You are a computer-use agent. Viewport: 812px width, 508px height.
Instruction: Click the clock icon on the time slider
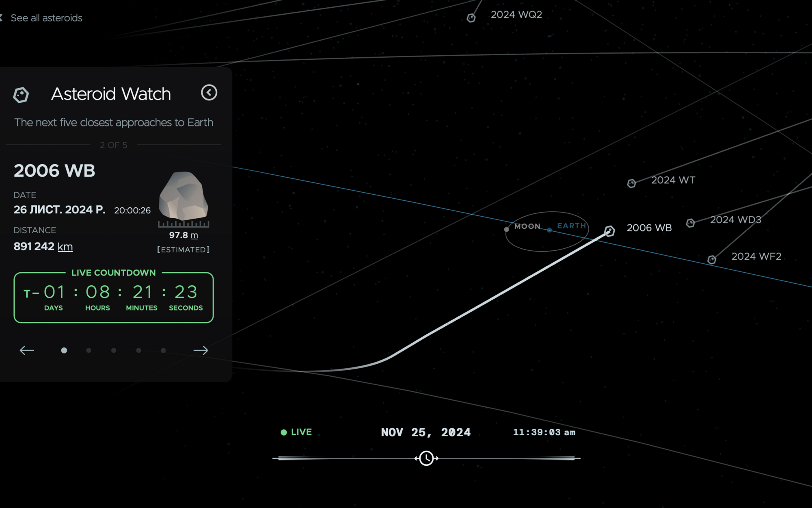click(x=426, y=458)
